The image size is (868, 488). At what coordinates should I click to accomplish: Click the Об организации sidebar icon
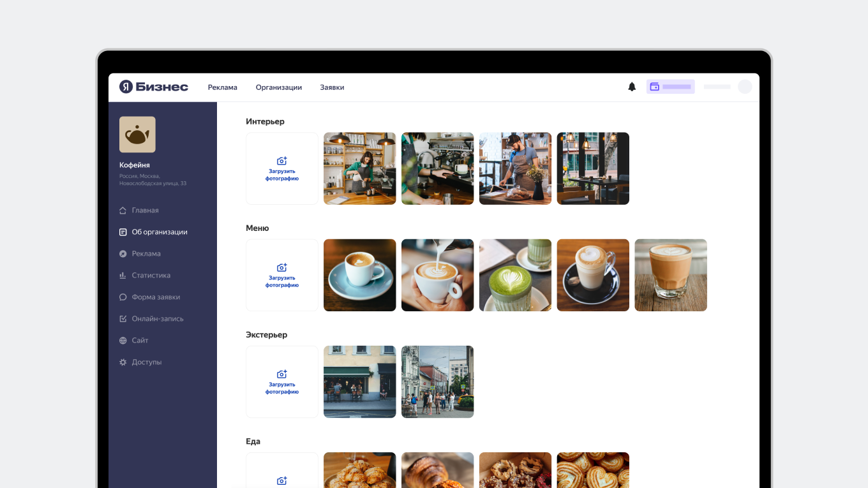[123, 232]
